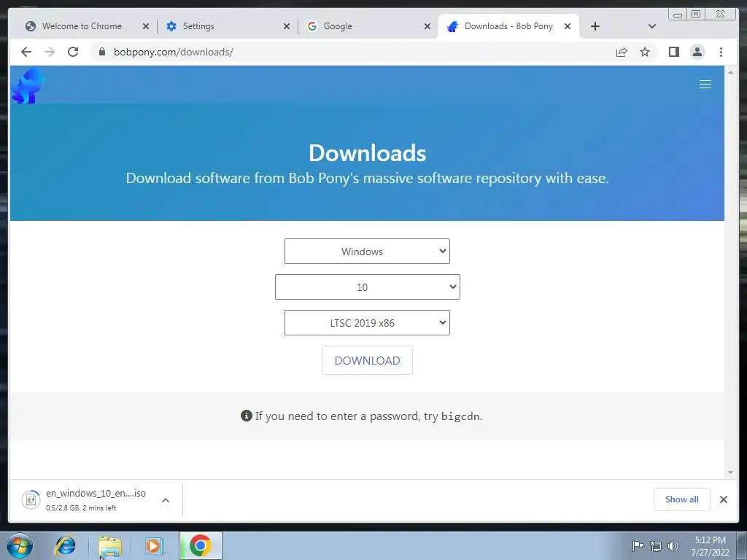Click the padlock site info icon
The image size is (747, 560).
click(101, 52)
